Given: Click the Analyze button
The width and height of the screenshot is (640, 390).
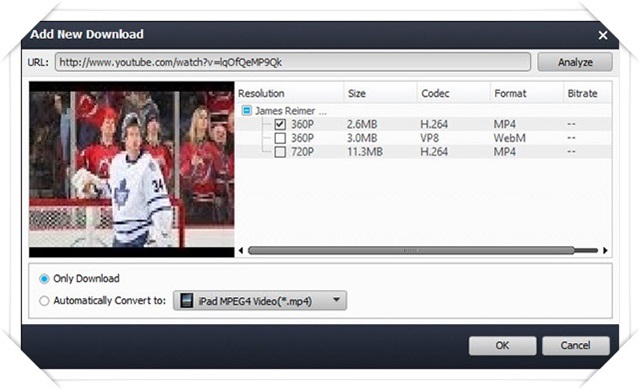Looking at the screenshot, I should click(575, 62).
